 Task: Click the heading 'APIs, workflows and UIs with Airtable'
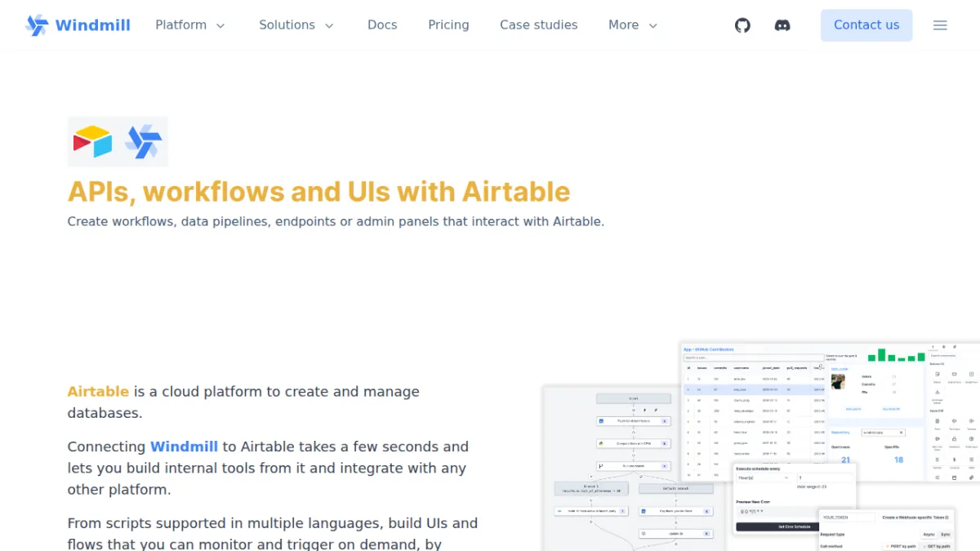(x=318, y=192)
